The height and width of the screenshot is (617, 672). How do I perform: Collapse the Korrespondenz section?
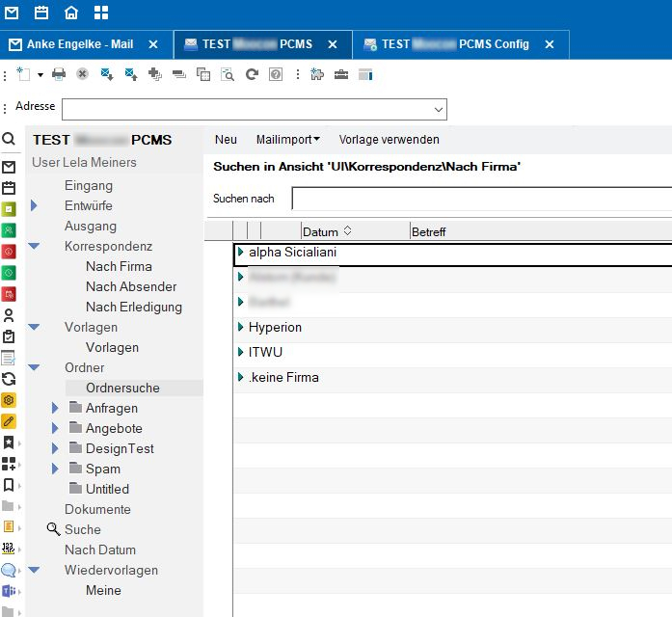[34, 247]
